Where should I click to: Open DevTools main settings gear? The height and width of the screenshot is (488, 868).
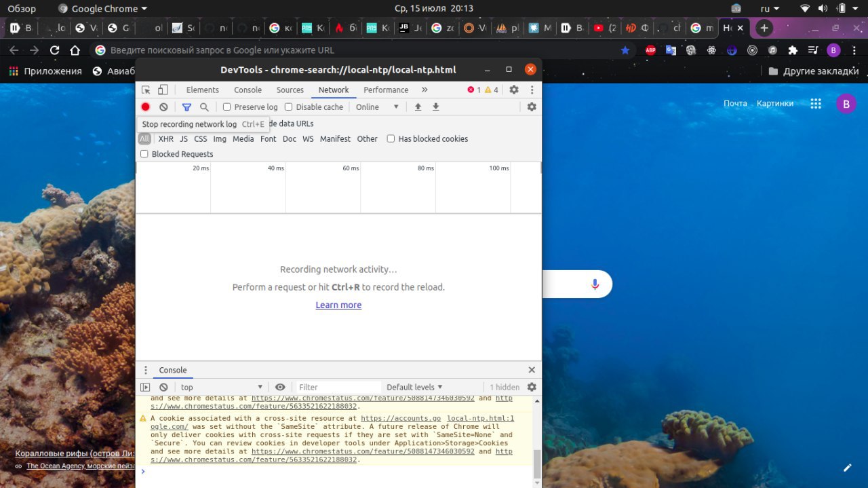click(x=514, y=90)
